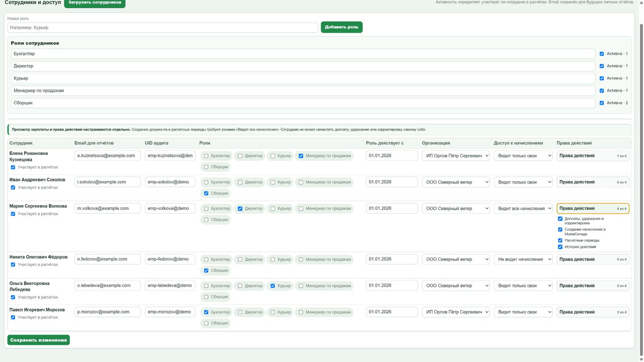Uncheck Доплаты, удержания и корректировки permission
Image resolution: width=644 pixels, height=362 pixels.
tap(560, 219)
